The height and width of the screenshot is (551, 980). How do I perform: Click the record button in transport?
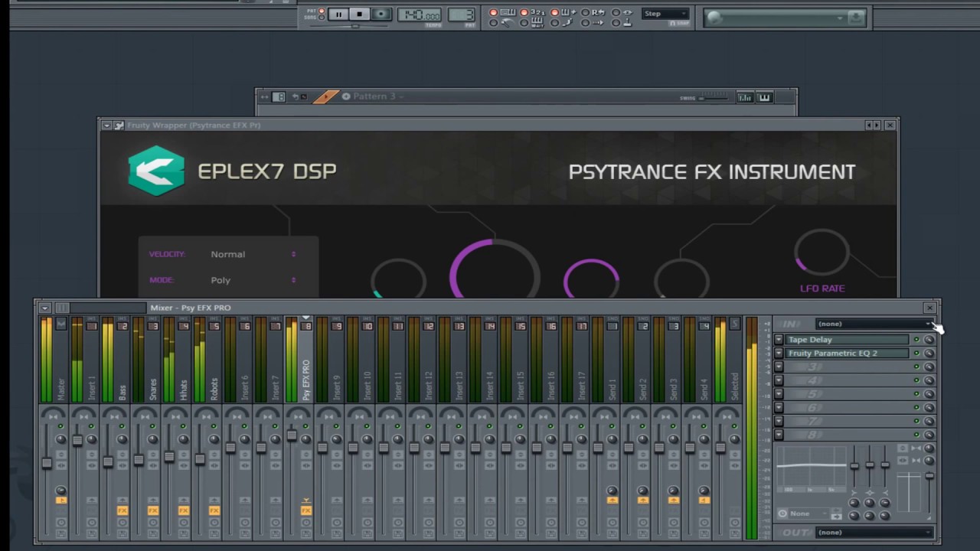click(x=381, y=15)
